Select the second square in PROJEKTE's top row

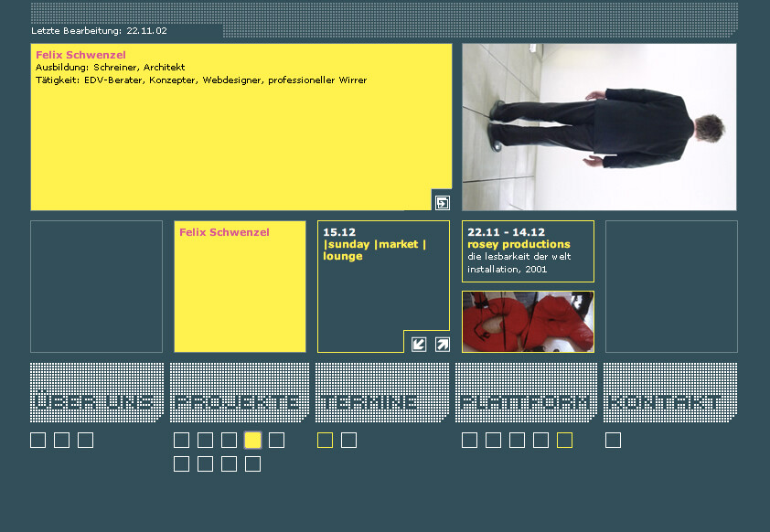tap(205, 440)
